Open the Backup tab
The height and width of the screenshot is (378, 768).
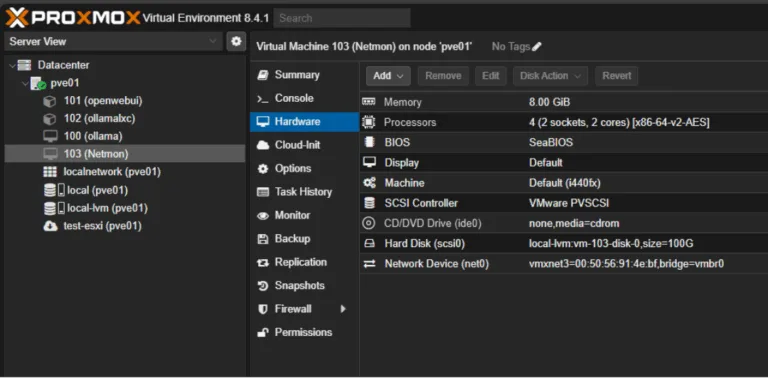[x=305, y=239]
